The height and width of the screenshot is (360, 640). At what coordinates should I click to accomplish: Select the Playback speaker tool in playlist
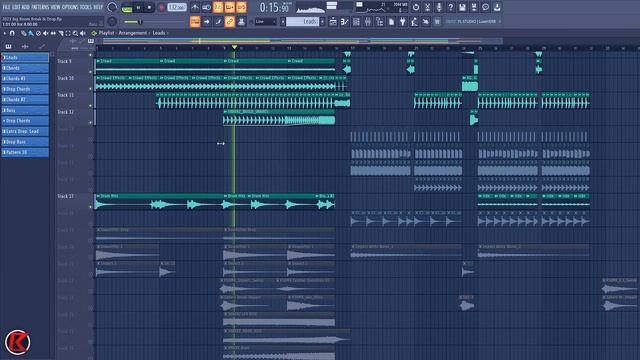[x=83, y=33]
